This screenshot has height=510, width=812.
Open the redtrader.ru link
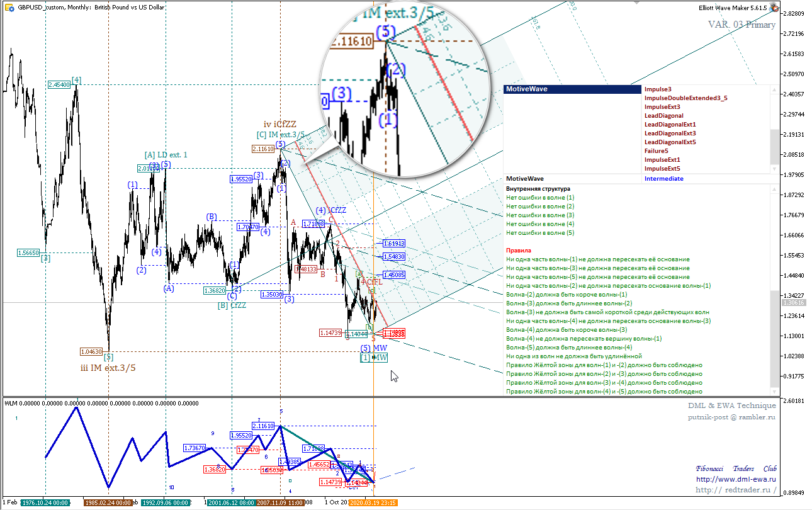tap(736, 490)
